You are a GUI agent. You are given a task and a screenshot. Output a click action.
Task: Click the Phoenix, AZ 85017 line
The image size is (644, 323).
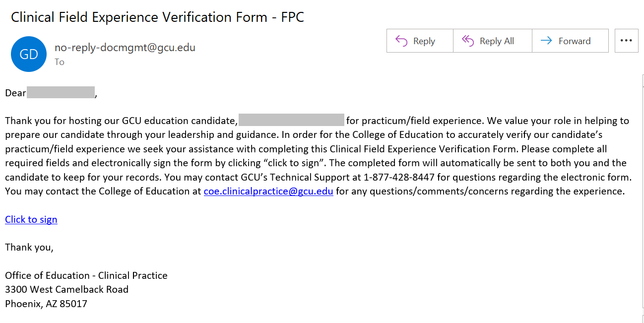point(46,304)
